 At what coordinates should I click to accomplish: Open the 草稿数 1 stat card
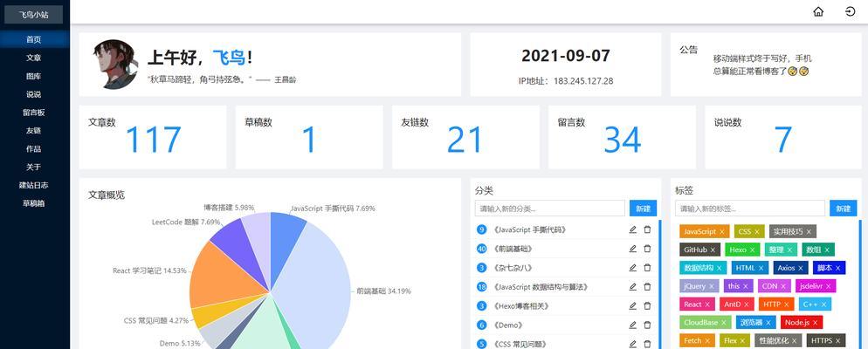(309, 137)
